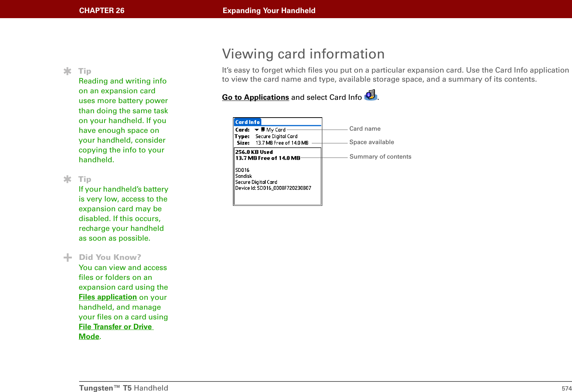The width and height of the screenshot is (572, 392).
Task: Click 'Expanding Your Handheld' header title
Action: pyautogui.click(x=269, y=11)
